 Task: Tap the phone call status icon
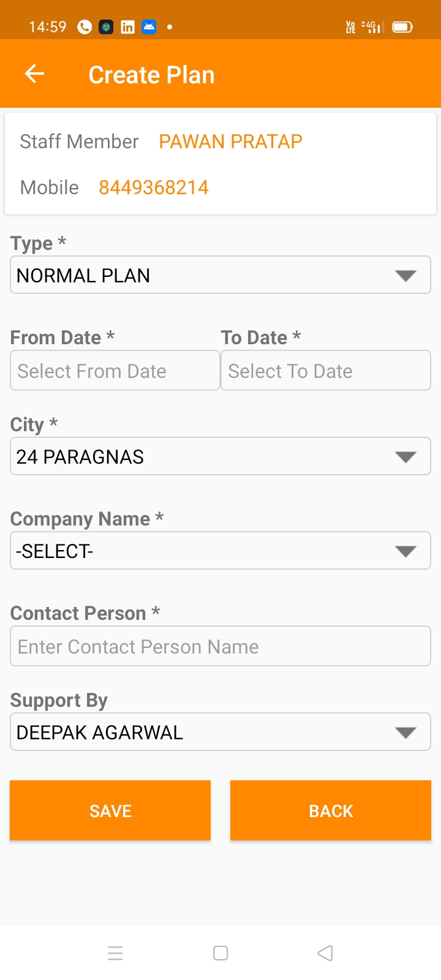click(x=85, y=27)
